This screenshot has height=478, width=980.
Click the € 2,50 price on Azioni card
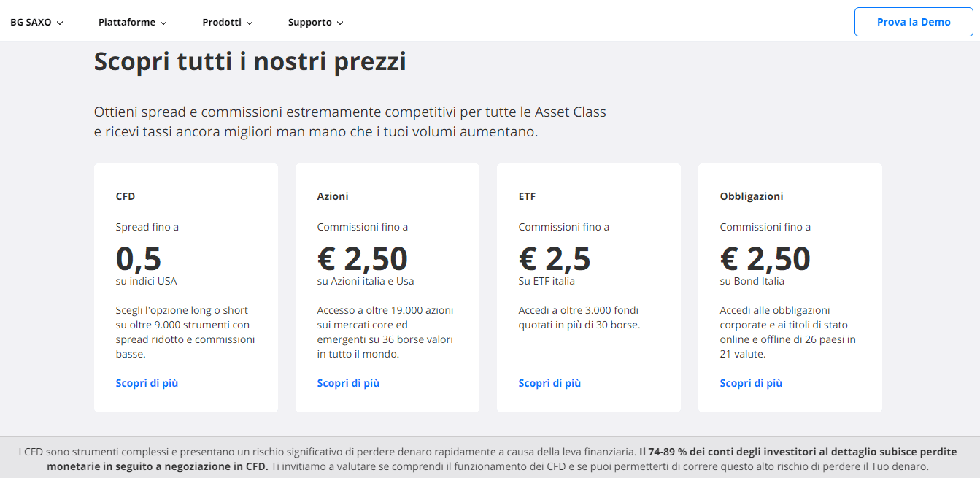[x=363, y=258]
